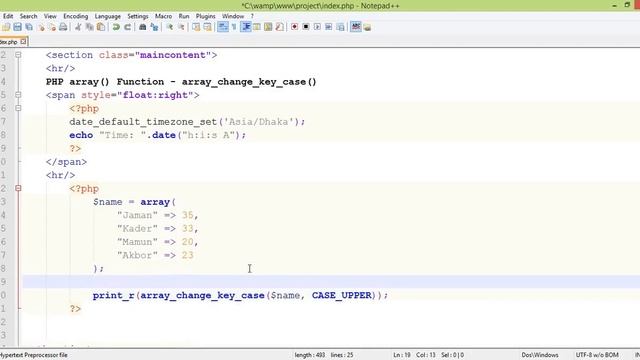Click the Close All documents toolbar icon
The image size is (640, 360).
(52, 27)
